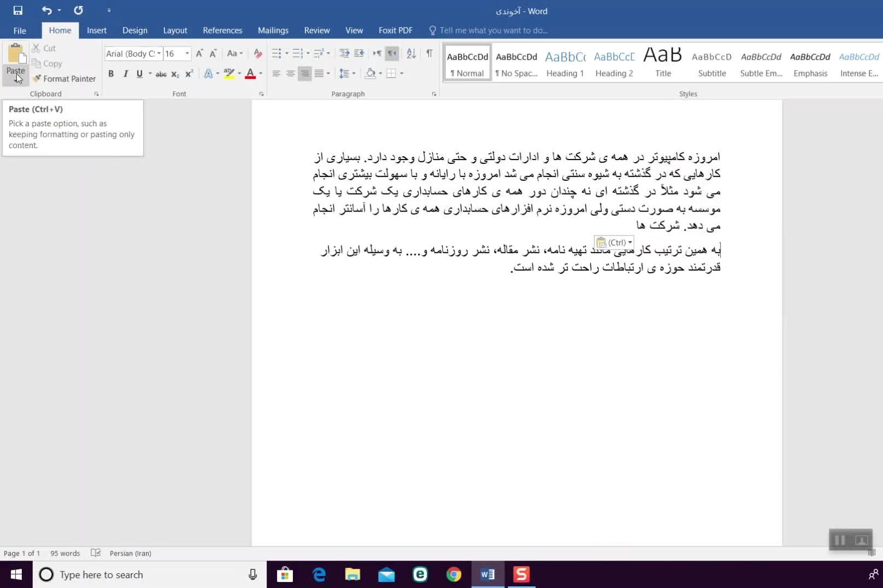Screen dimensions: 883x588
Task: Apply the Subtitle style
Action: 712,63
